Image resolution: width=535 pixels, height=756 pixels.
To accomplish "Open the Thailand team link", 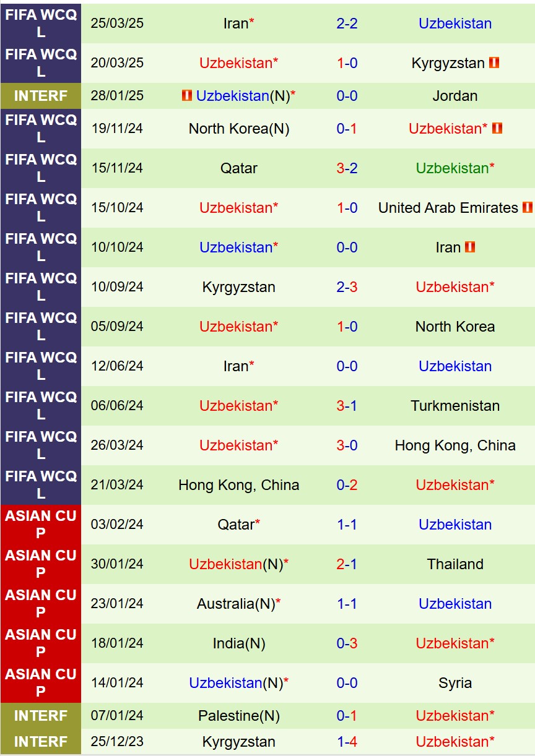I will click(455, 564).
